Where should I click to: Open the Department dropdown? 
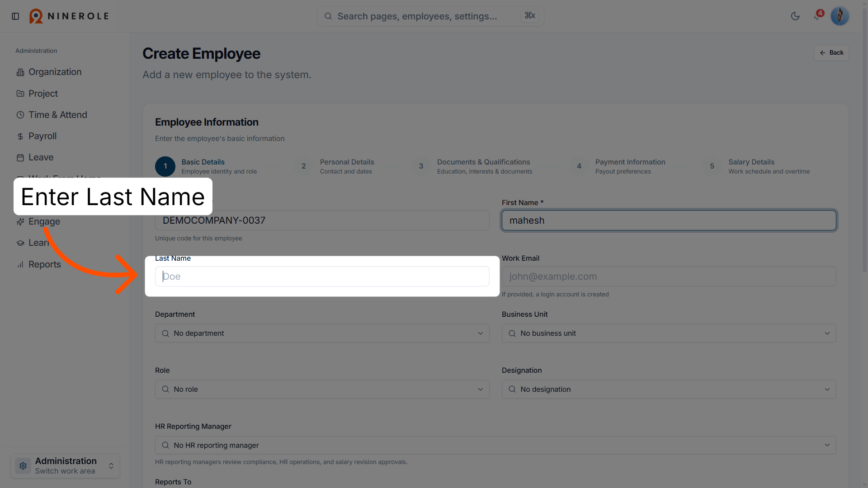(x=322, y=333)
